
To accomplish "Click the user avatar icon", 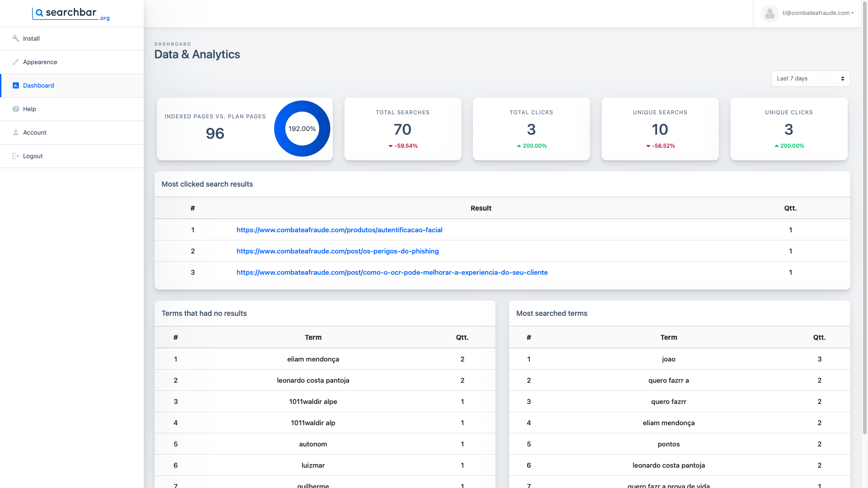I will (x=769, y=14).
